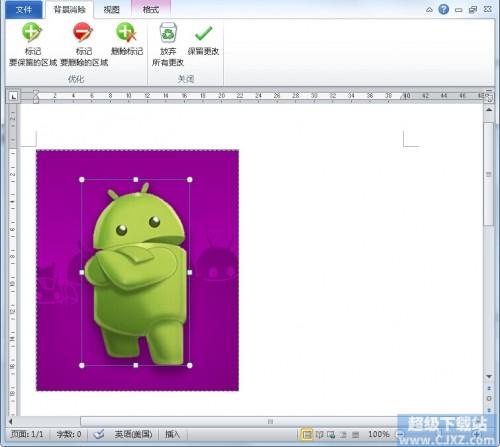Click the left-middle marquee handle
Image resolution: width=500 pixels, height=447 pixels.
click(82, 272)
